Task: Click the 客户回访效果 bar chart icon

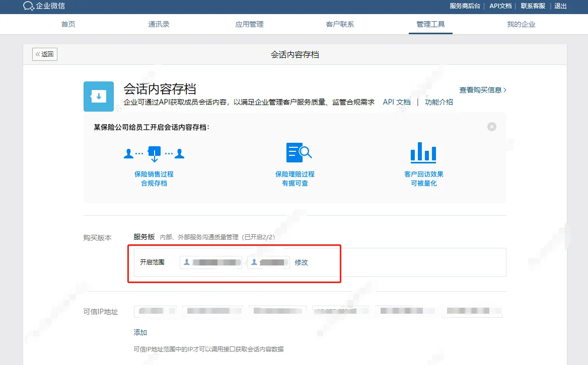Action: pyautogui.click(x=423, y=153)
